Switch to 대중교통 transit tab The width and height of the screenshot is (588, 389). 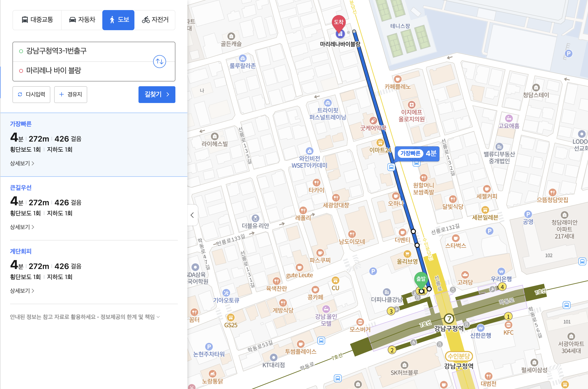click(x=37, y=20)
